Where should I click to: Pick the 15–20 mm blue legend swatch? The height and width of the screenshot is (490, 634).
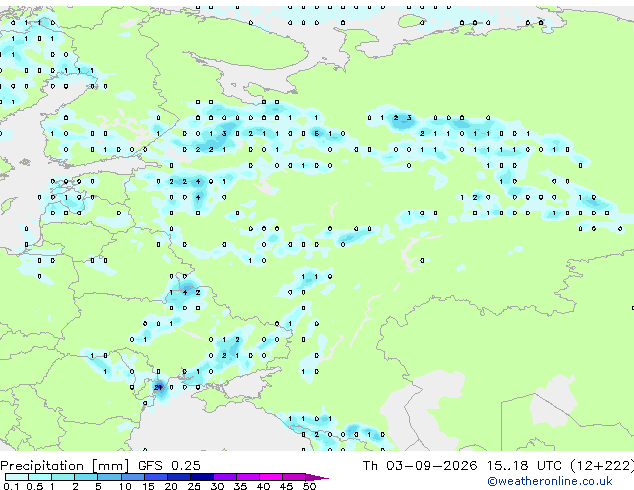click(x=155, y=477)
